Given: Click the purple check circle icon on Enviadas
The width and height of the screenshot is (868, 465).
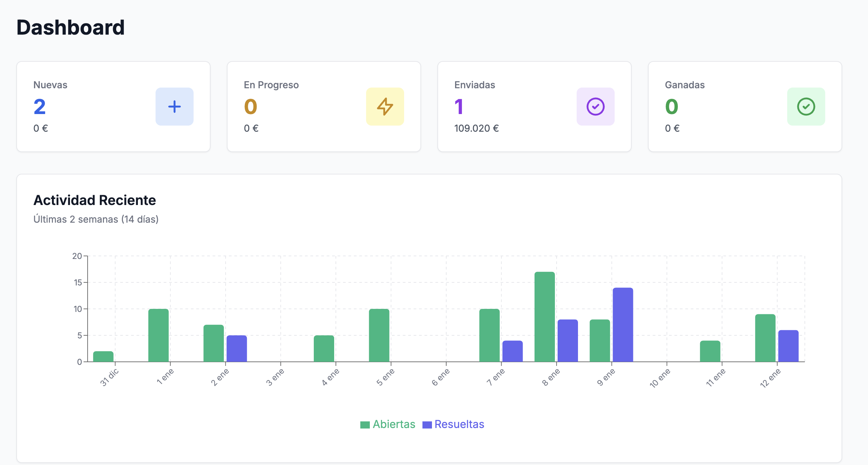Looking at the screenshot, I should (x=595, y=106).
